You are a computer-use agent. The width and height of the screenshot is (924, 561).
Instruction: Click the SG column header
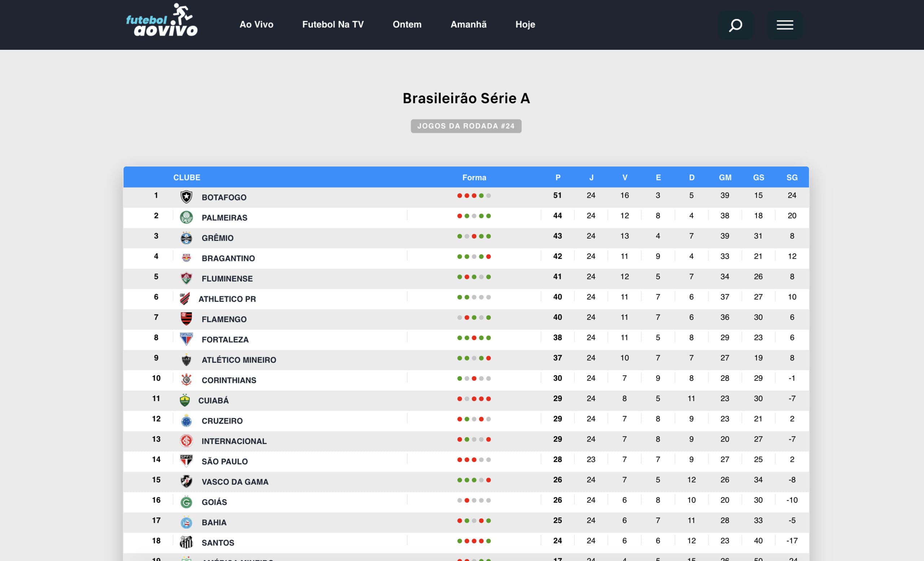pyautogui.click(x=792, y=177)
